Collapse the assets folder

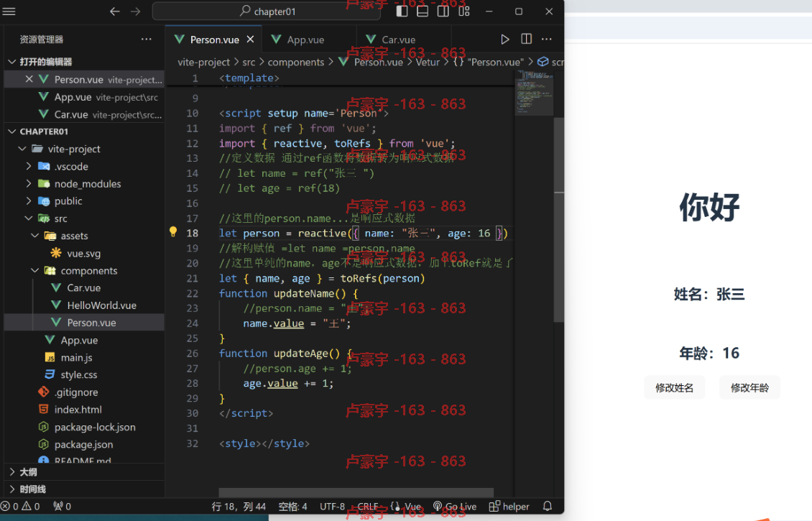(x=34, y=236)
